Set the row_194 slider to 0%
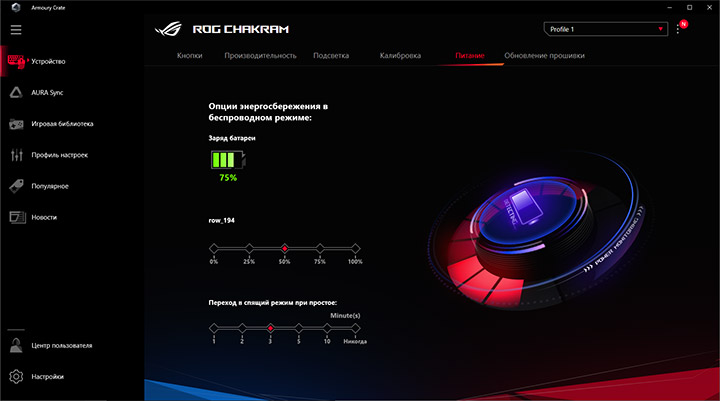720x401 pixels. 214,249
